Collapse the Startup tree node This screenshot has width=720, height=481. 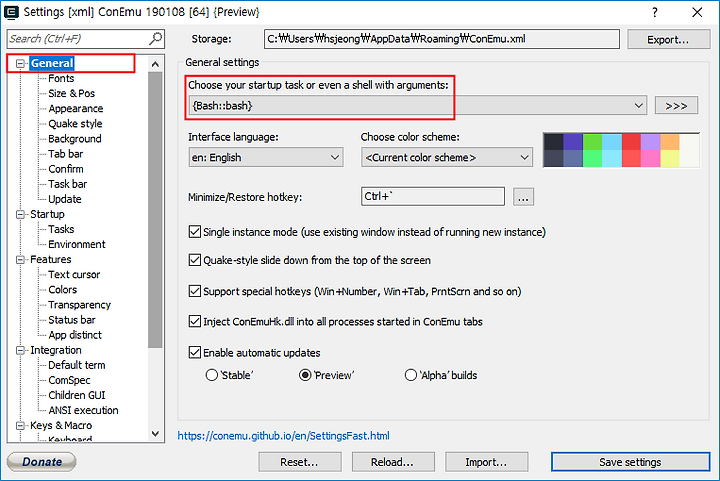[20, 214]
